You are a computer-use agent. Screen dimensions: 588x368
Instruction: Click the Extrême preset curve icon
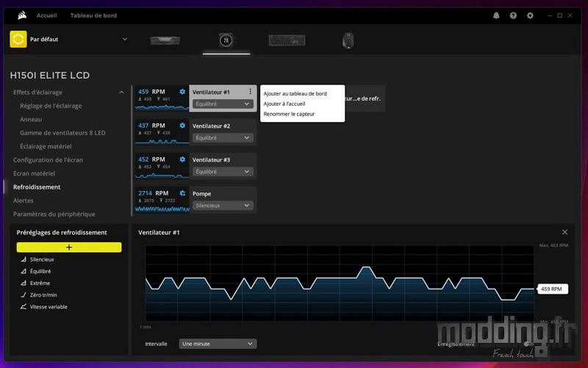pos(24,283)
